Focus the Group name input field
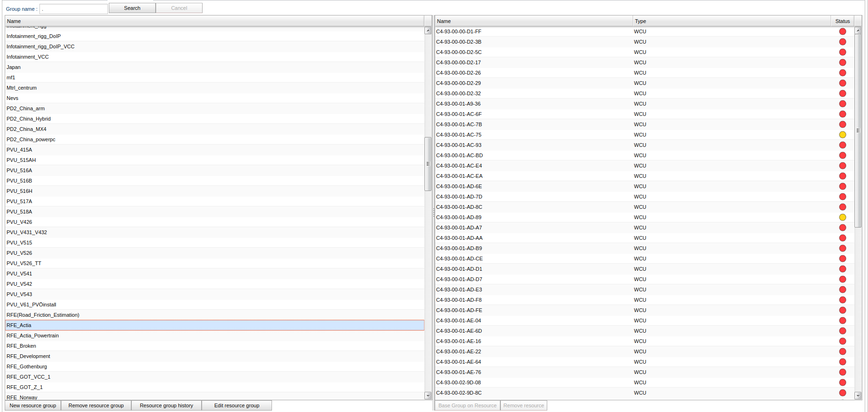Viewport: 868px width, 412px height. click(x=74, y=9)
